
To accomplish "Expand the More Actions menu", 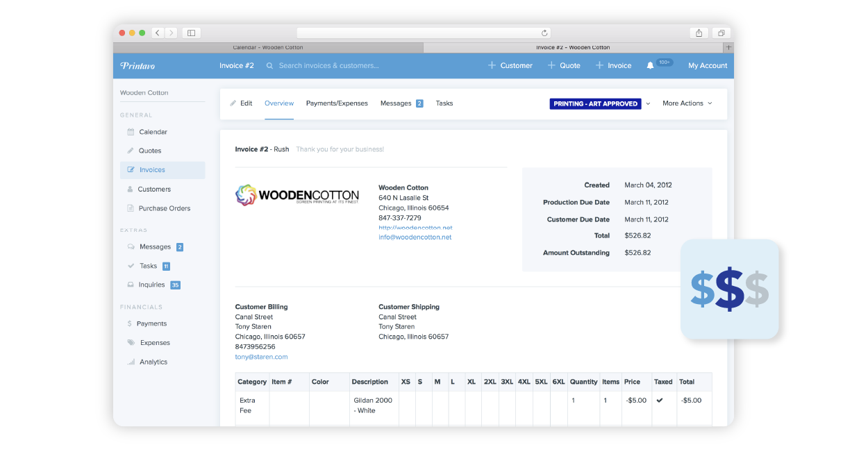I will click(687, 103).
